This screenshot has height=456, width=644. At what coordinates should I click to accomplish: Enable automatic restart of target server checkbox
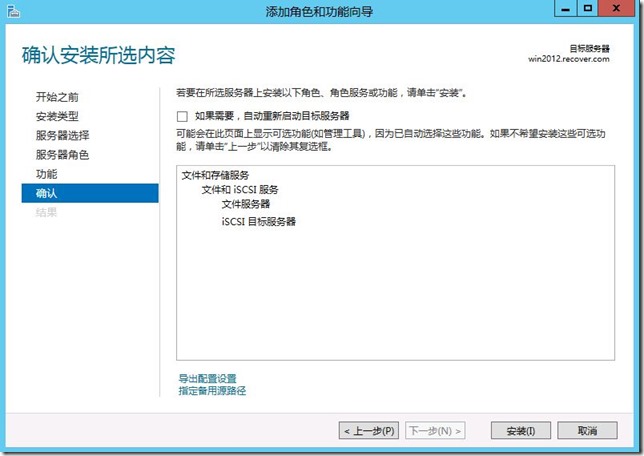(x=182, y=116)
